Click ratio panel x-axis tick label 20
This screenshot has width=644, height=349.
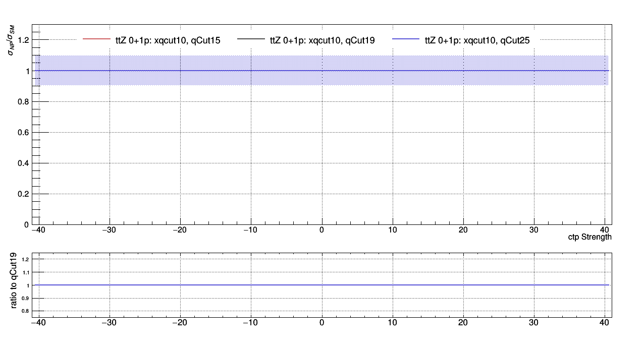463,322
